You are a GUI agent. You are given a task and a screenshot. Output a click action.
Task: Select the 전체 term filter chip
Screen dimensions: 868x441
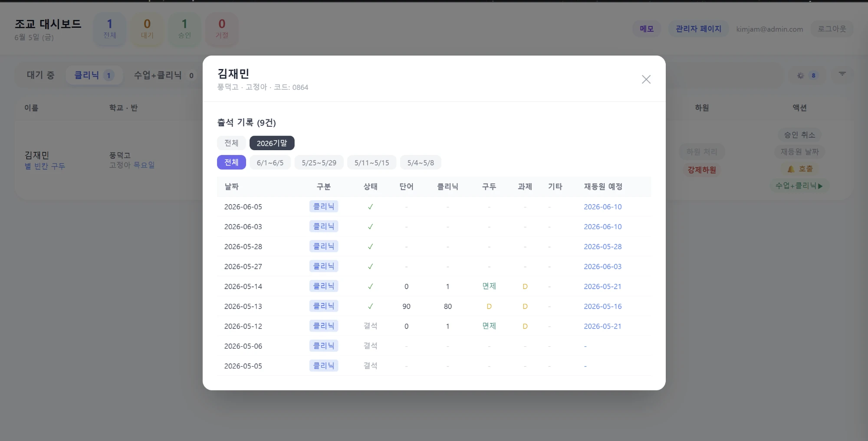[231, 143]
